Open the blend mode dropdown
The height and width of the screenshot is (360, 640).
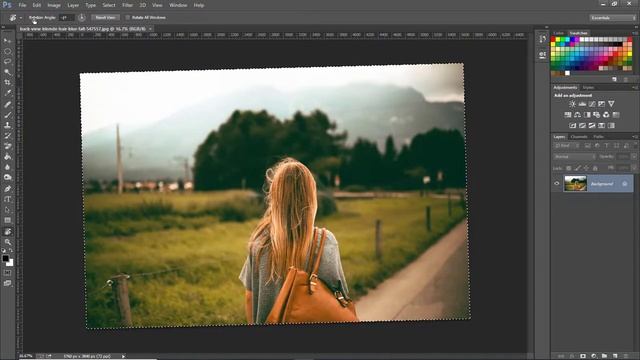[x=575, y=157]
